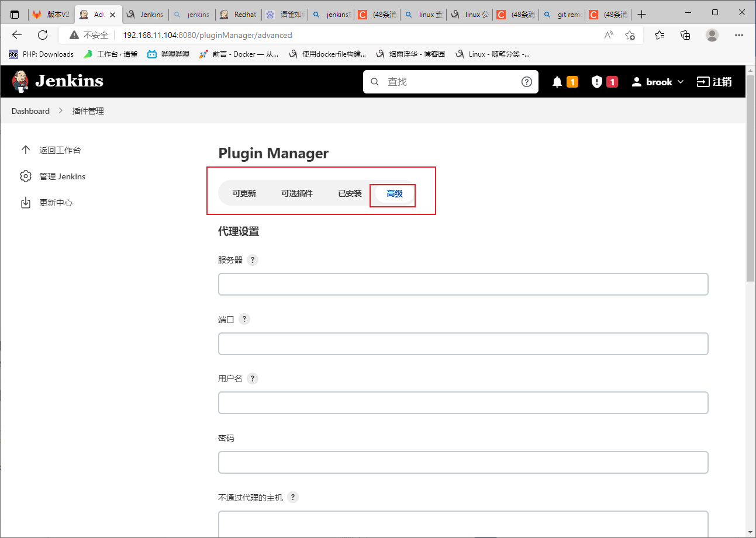Focus the 端口 input field

(463, 343)
